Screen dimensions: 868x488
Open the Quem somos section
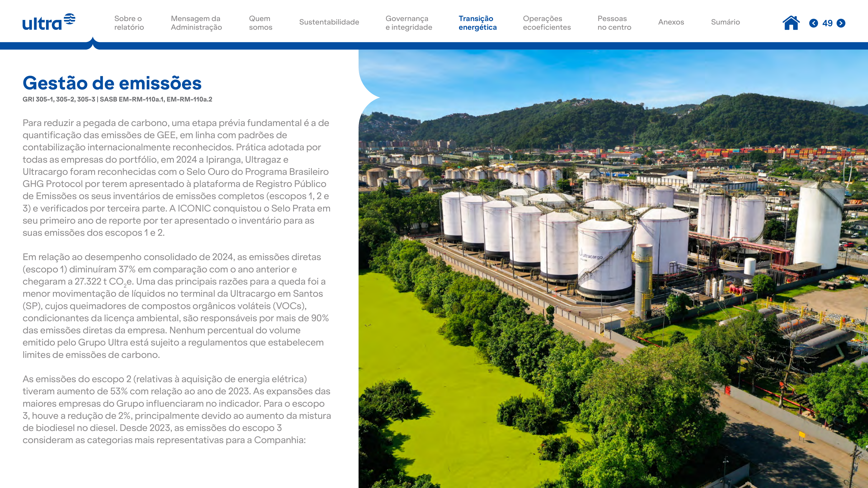tap(260, 23)
